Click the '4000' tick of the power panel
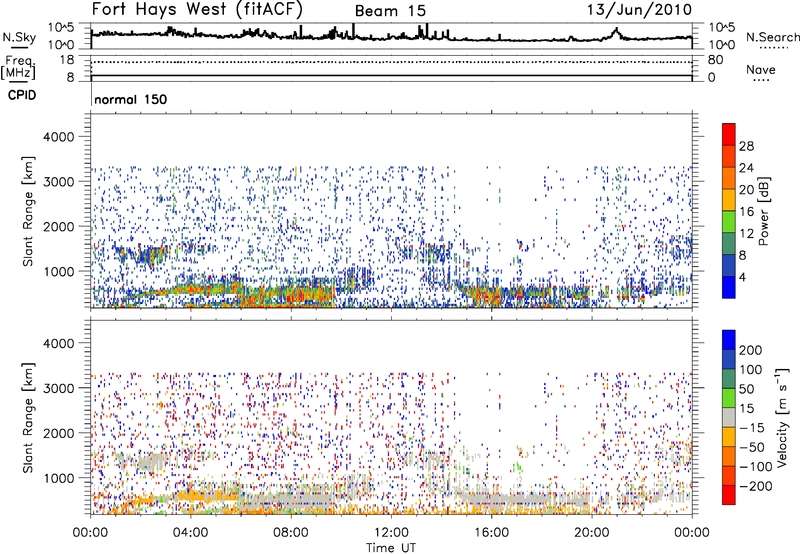800x554 pixels. point(58,137)
